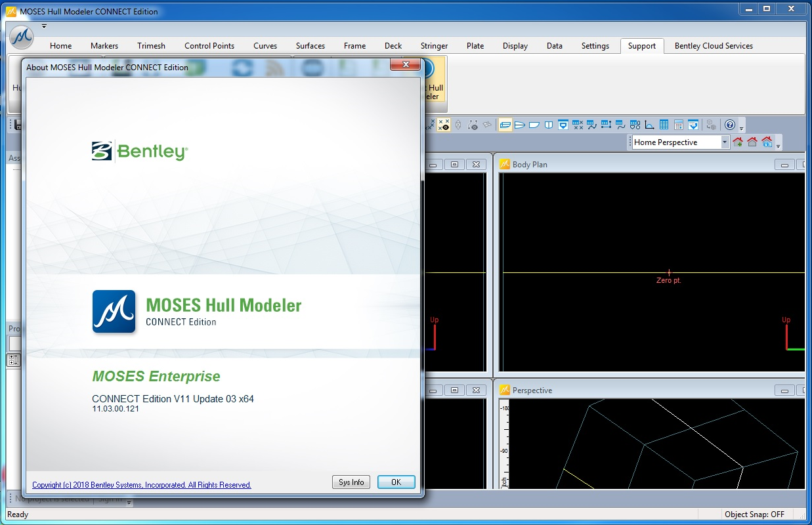
Task: Click the home view info house icon
Action: tap(767, 142)
